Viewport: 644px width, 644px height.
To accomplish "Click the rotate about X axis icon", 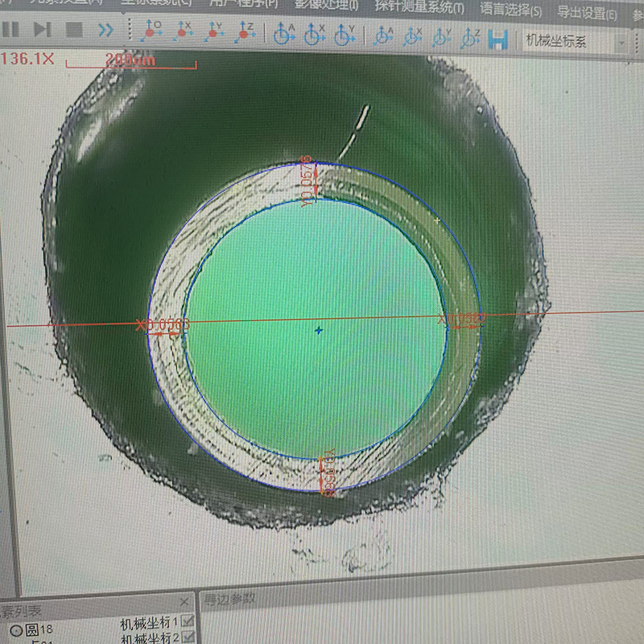I will click(x=315, y=35).
